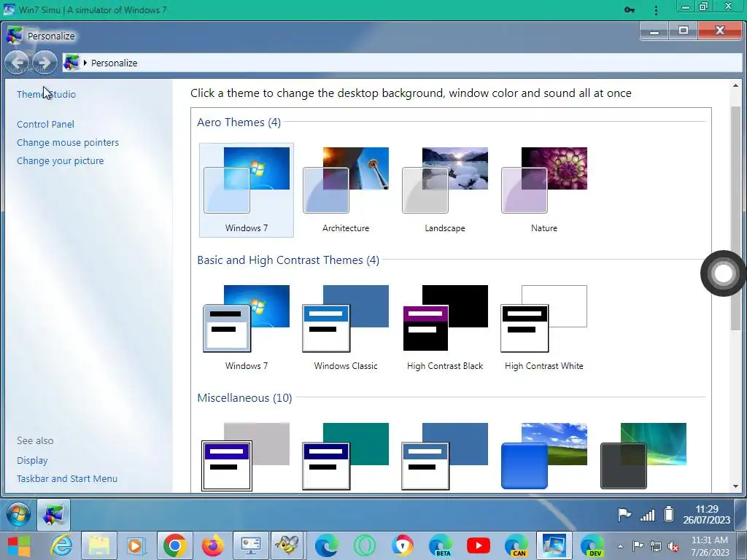This screenshot has height=560, width=747.
Task: Launch Firefox from the taskbar
Action: point(212,545)
